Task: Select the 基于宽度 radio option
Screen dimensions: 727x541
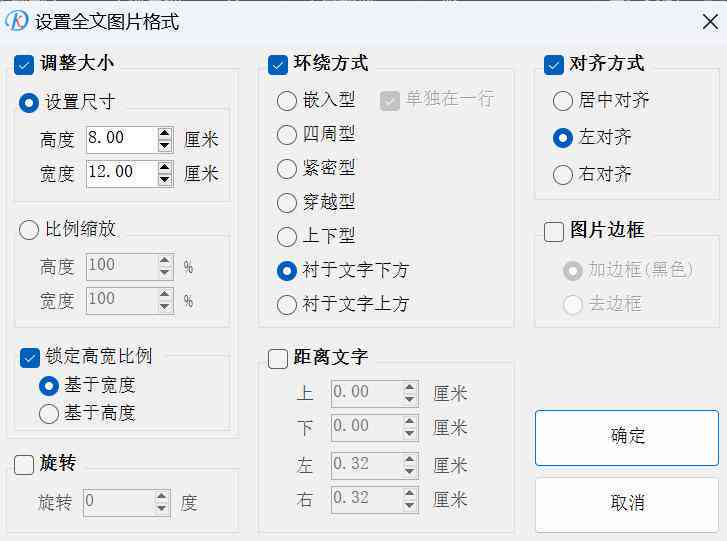Action: tap(49, 386)
